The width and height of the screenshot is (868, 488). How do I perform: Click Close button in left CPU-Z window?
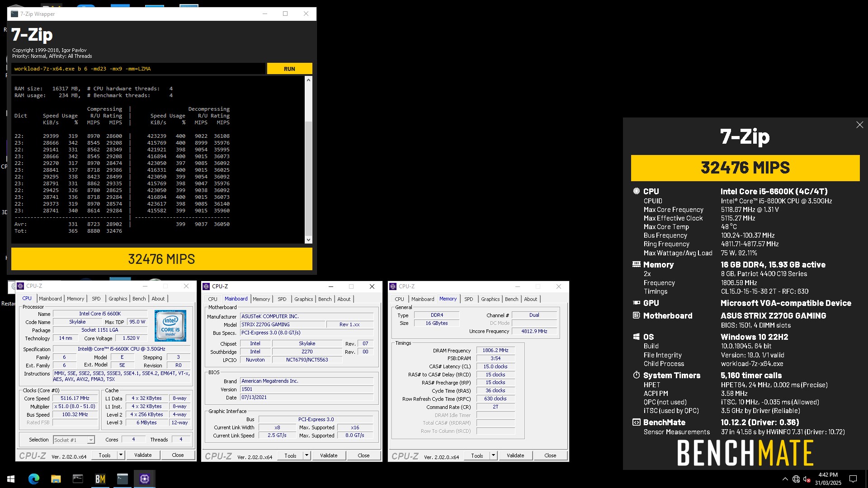pos(178,455)
